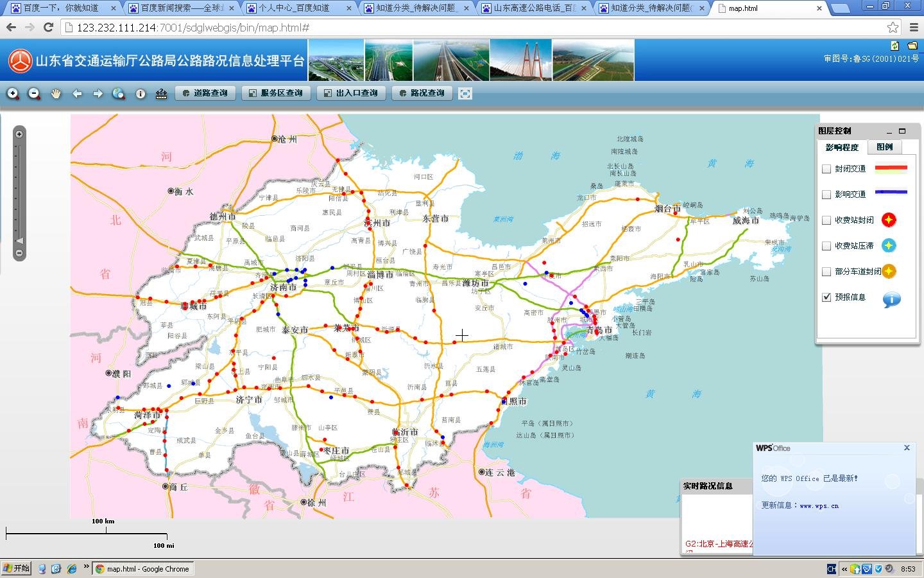Switch to the 图例 tab in layer control
The image size is (924, 578).
pyautogui.click(x=884, y=147)
